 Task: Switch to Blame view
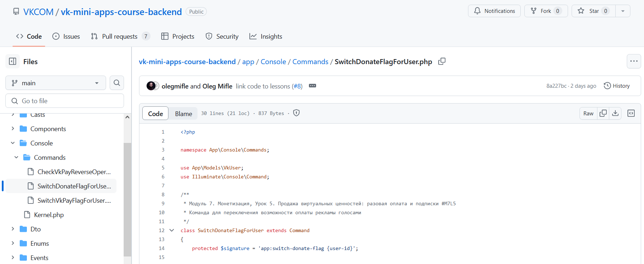pos(183,114)
